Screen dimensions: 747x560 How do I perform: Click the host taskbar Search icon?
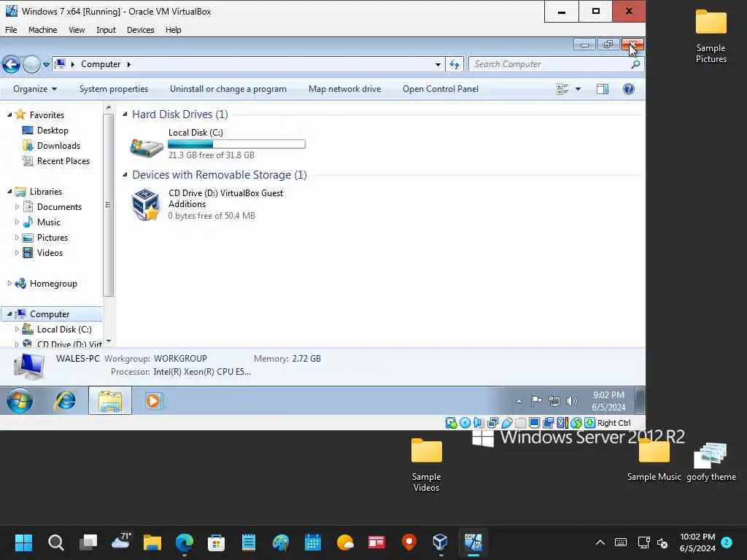[55, 542]
